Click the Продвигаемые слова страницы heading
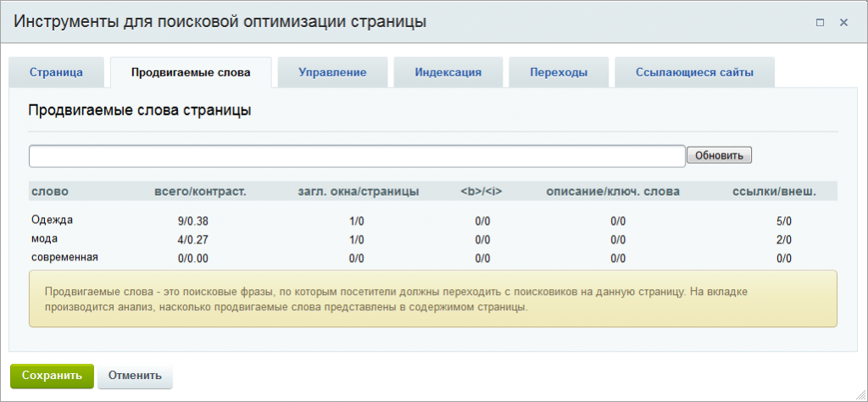Image resolution: width=868 pixels, height=402 pixels. 140,110
